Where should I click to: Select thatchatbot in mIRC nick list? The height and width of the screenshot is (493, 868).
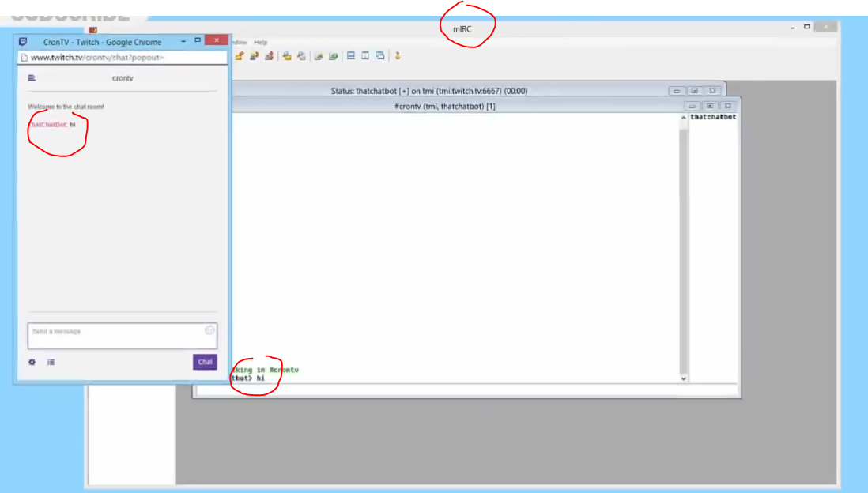pyautogui.click(x=713, y=117)
